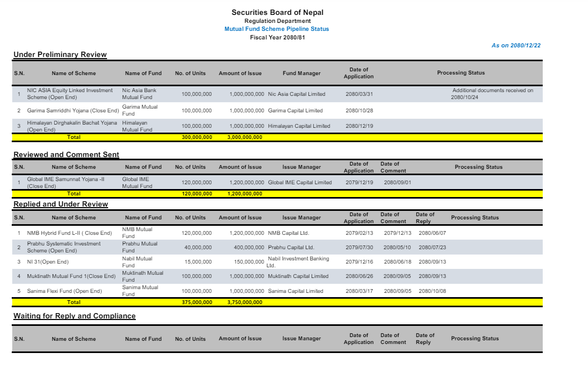
Task: Select the 300,000,000 total units cell
Action: [197, 137]
